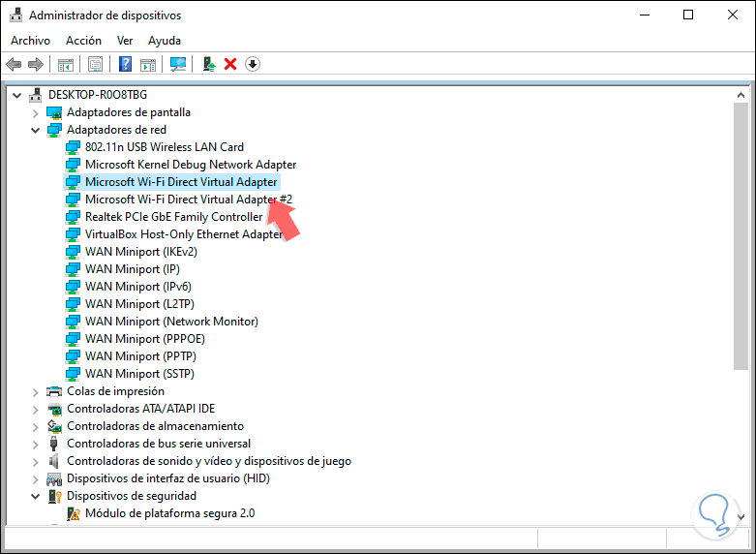Screen dimensions: 756x554
Task: Click the Colas de impresión printer icon
Action: [54, 391]
